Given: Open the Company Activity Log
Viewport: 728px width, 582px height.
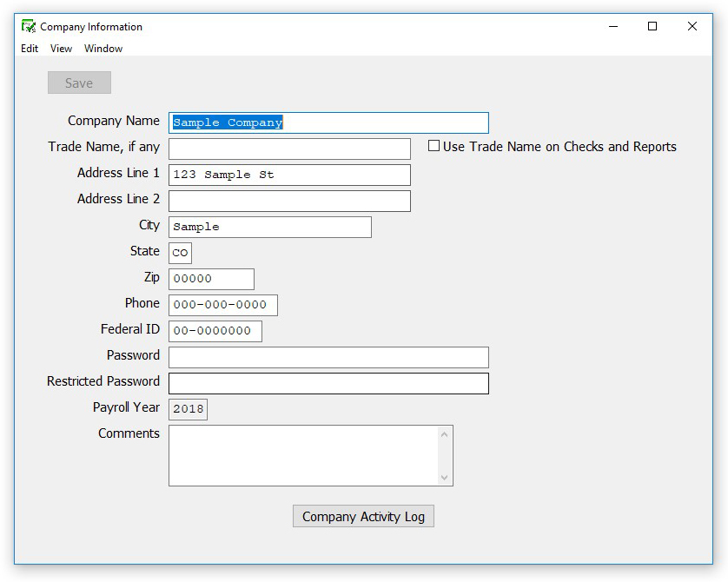Looking at the screenshot, I should point(363,516).
